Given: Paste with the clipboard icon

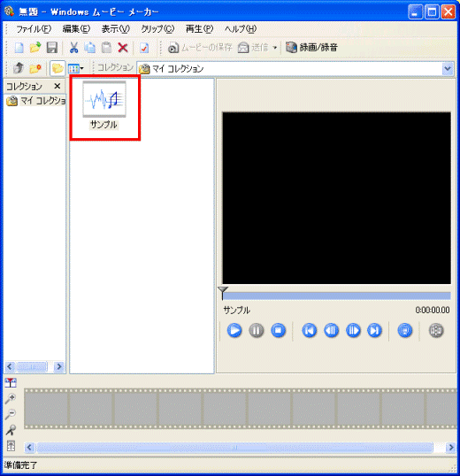Looking at the screenshot, I should click(x=106, y=48).
